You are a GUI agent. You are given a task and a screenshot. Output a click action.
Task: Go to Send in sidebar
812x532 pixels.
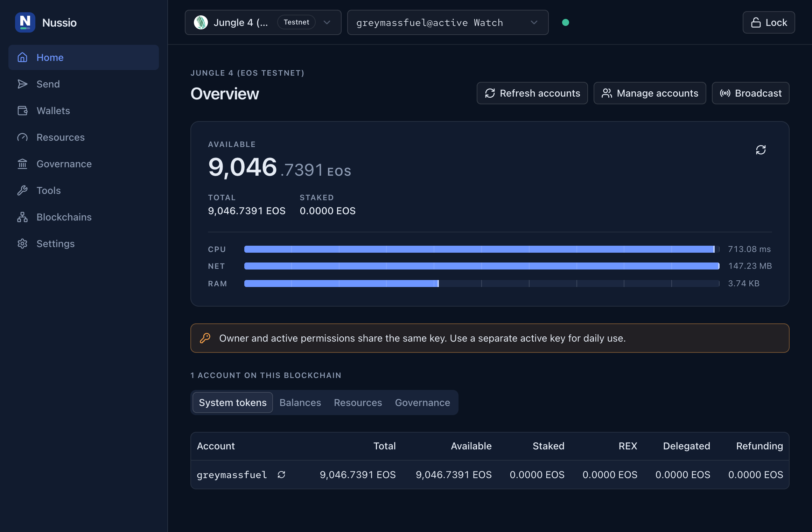click(x=84, y=84)
